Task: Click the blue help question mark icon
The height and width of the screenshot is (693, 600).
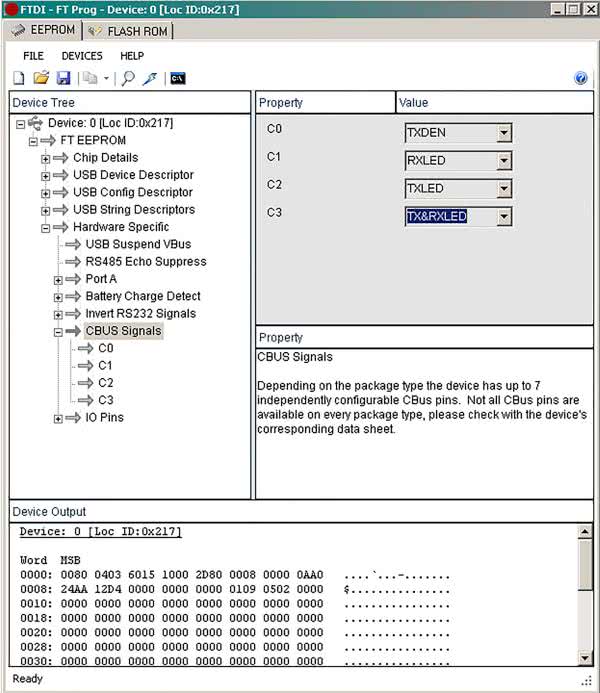Action: [x=581, y=78]
